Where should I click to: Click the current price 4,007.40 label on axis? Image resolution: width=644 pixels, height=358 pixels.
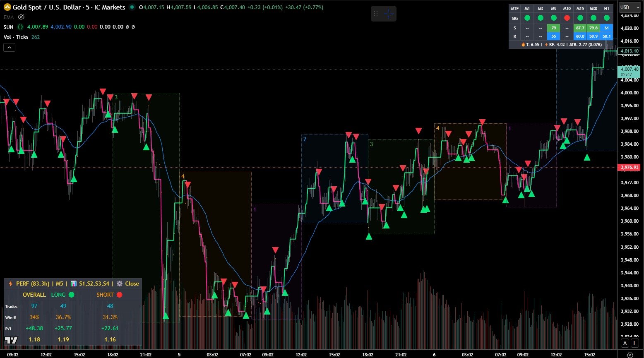click(628, 70)
